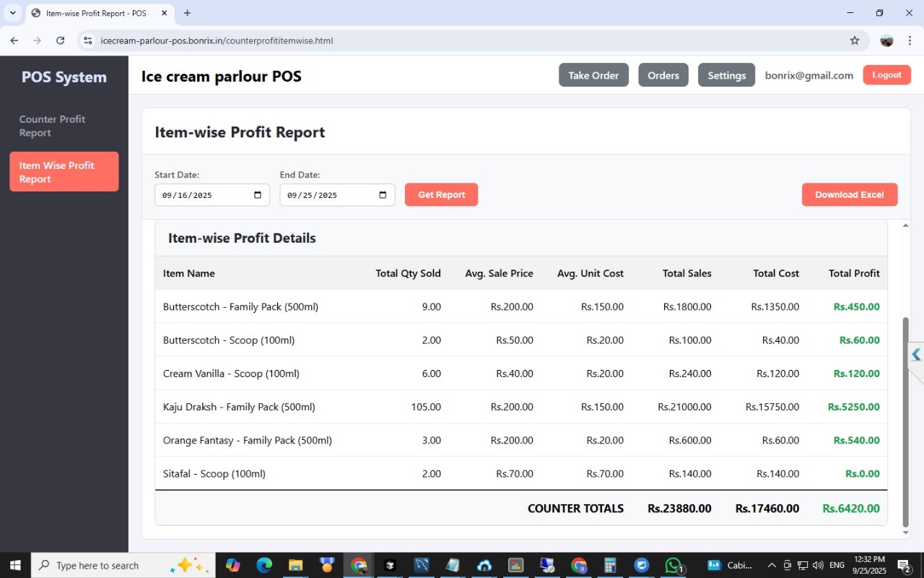This screenshot has width=924, height=578.
Task: Open WhatsApp from the taskbar
Action: pos(673,565)
